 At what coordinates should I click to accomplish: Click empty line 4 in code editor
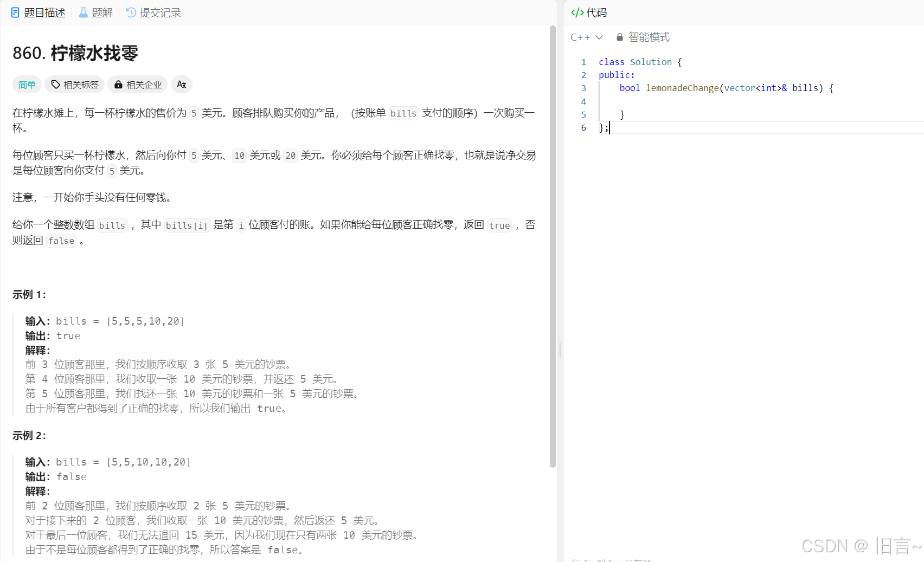(705, 101)
